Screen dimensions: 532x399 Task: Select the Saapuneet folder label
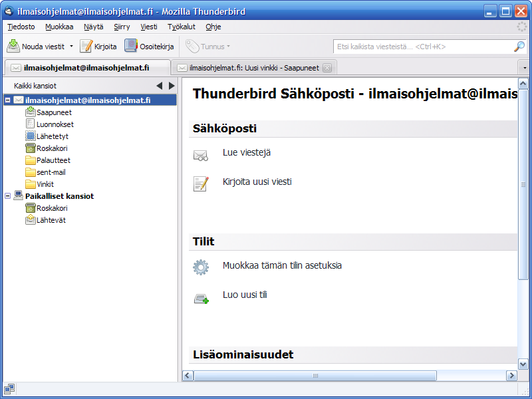coord(54,112)
